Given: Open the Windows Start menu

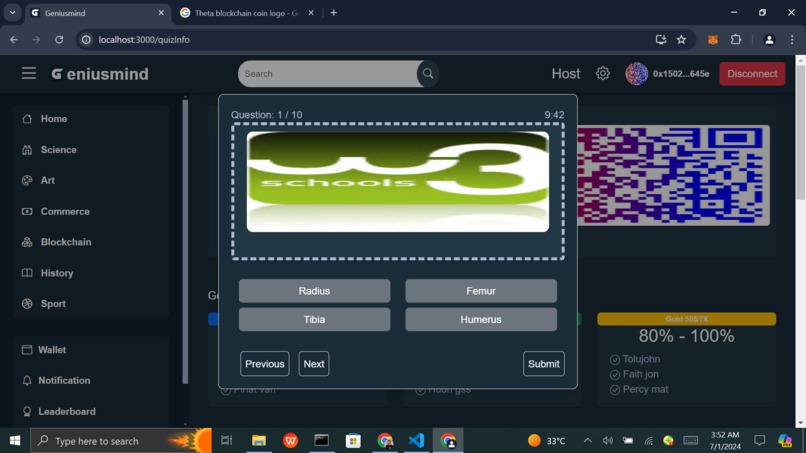Looking at the screenshot, I should click(15, 441).
